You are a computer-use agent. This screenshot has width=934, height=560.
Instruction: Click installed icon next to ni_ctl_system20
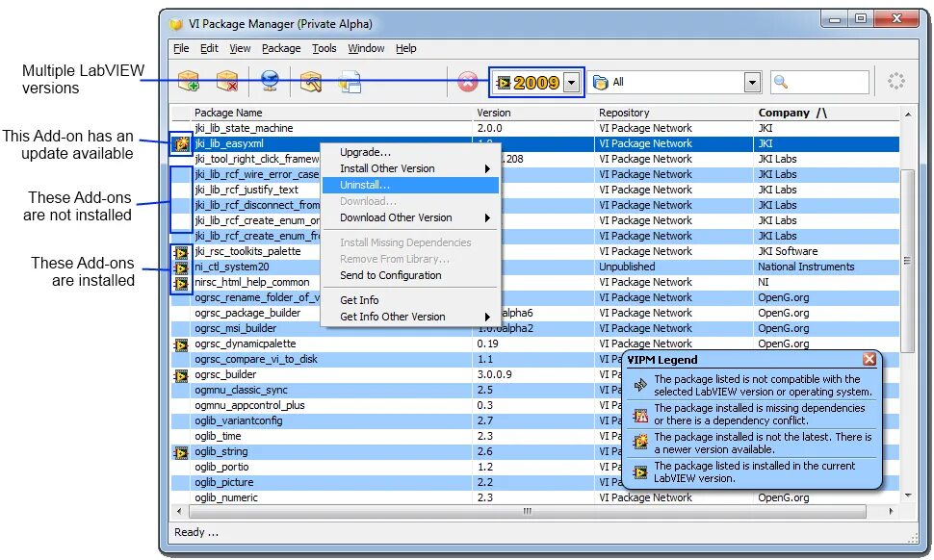click(181, 267)
